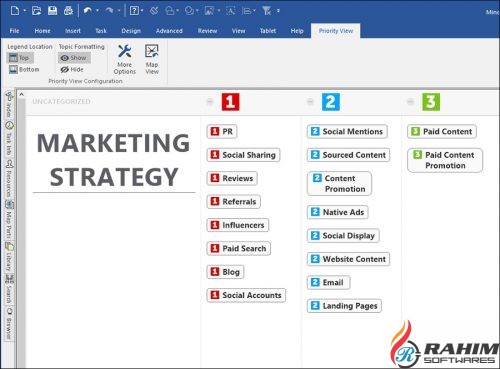Open the Map Parts side panel tab
This screenshot has width=500, height=369.
pyautogui.click(x=9, y=220)
